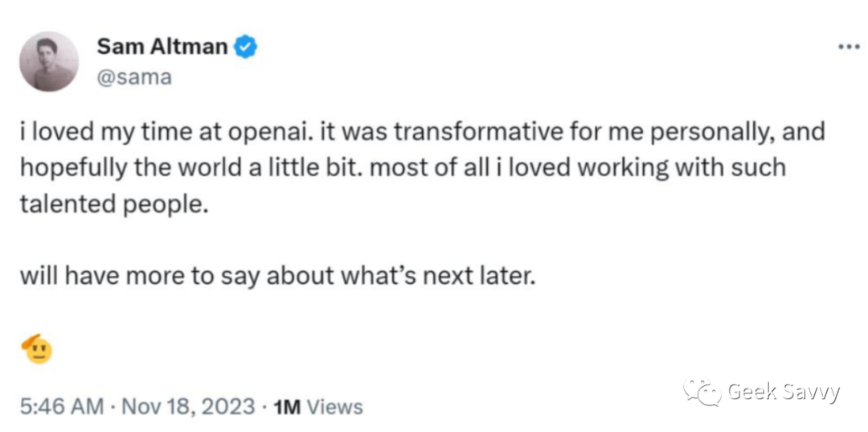Click the Sam Altman display name
The image size is (868, 432).
click(162, 47)
